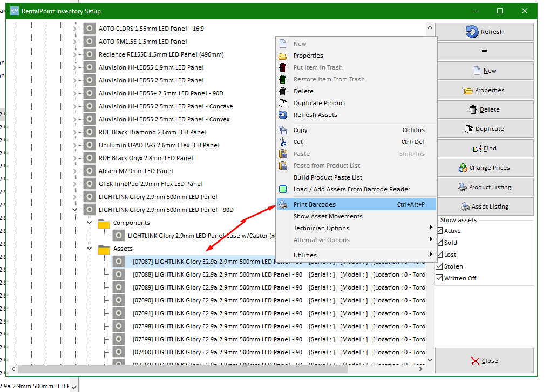Choose Load / Add Assets From Barcode Reader
The height and width of the screenshot is (392, 550).
point(356,189)
